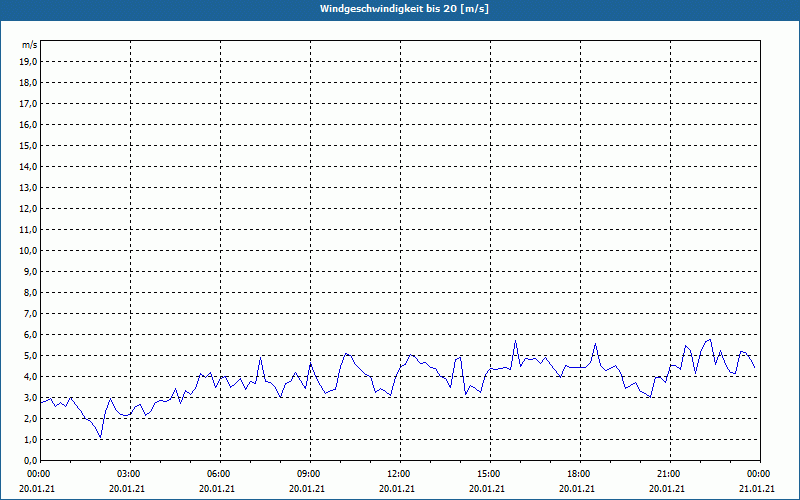Click the '21.01.21' date label

click(757, 488)
